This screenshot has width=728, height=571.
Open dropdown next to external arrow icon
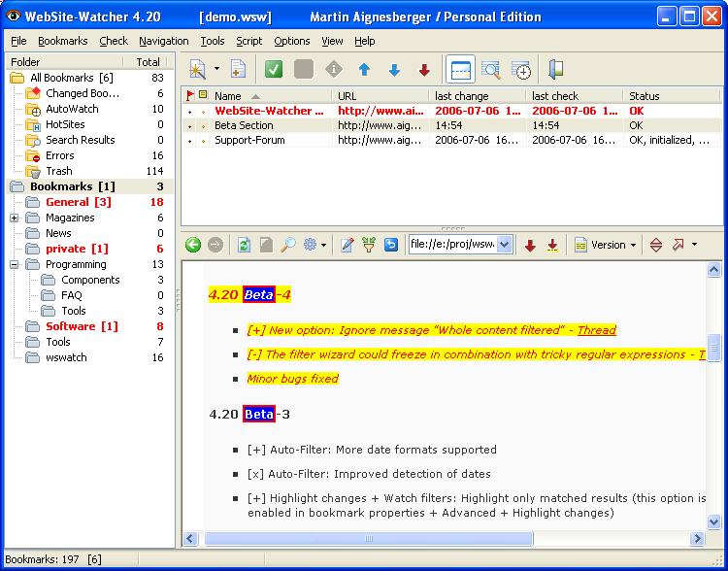(694, 245)
